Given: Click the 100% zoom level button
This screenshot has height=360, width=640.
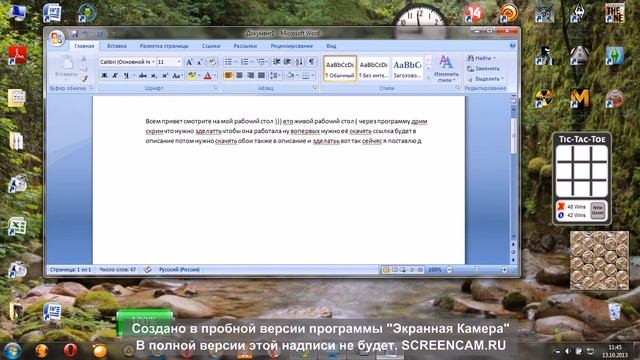Looking at the screenshot, I should [435, 270].
